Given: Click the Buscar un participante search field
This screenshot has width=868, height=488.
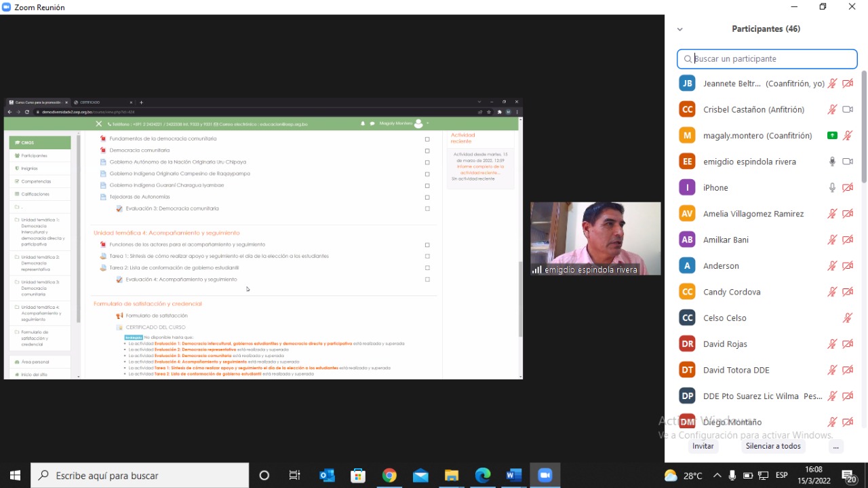Looking at the screenshot, I should coord(767,59).
